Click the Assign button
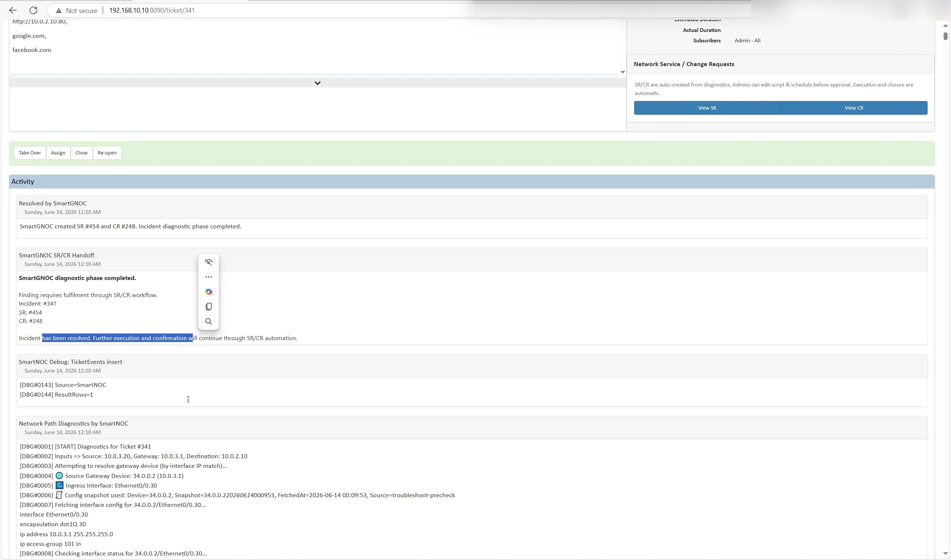This screenshot has height=560, width=951. (58, 153)
